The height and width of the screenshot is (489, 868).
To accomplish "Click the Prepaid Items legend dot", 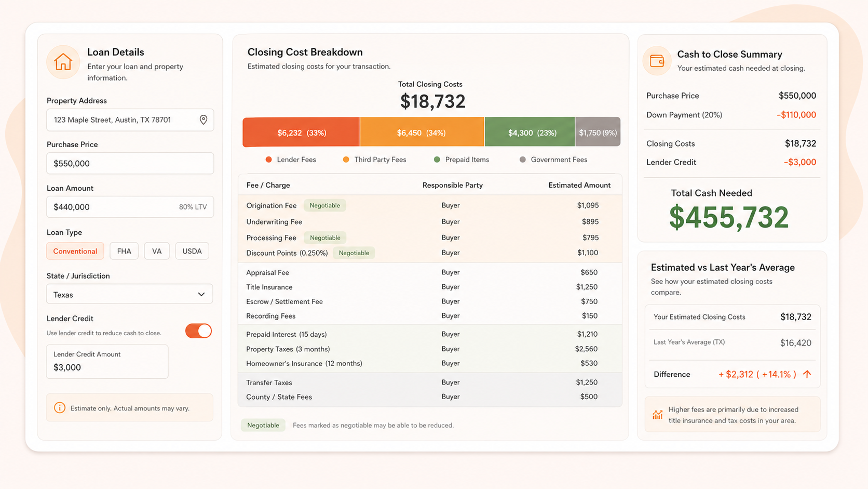I will click(437, 160).
